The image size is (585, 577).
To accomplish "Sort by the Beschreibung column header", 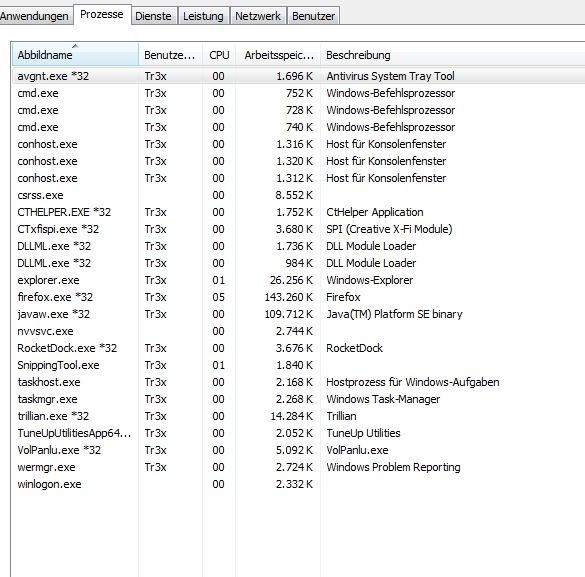I will point(453,55).
